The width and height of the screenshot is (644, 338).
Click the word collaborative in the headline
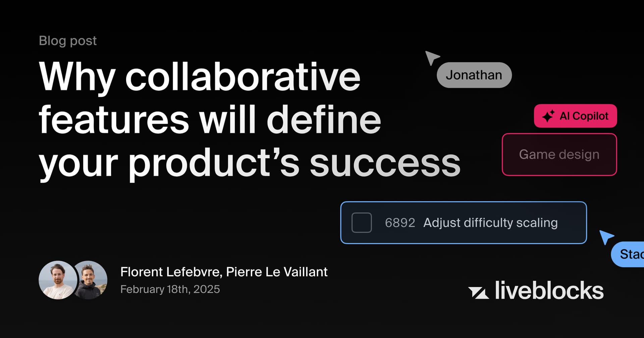point(243,76)
